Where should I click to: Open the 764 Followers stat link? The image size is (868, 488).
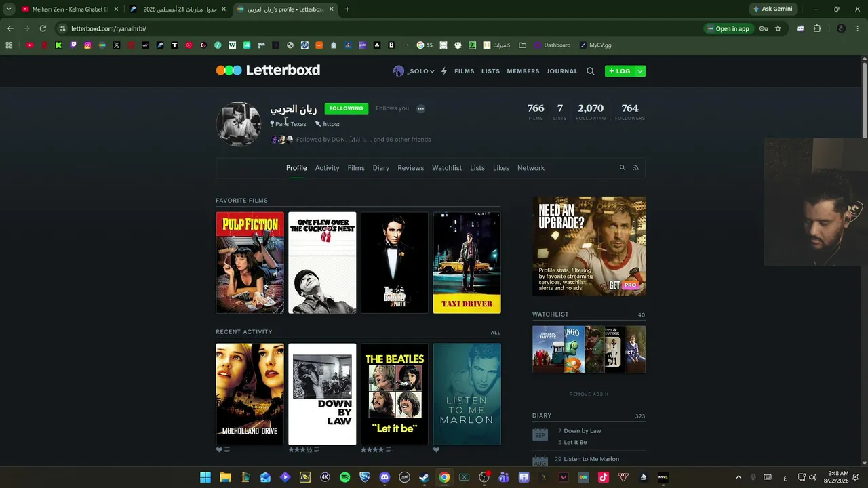(x=630, y=111)
